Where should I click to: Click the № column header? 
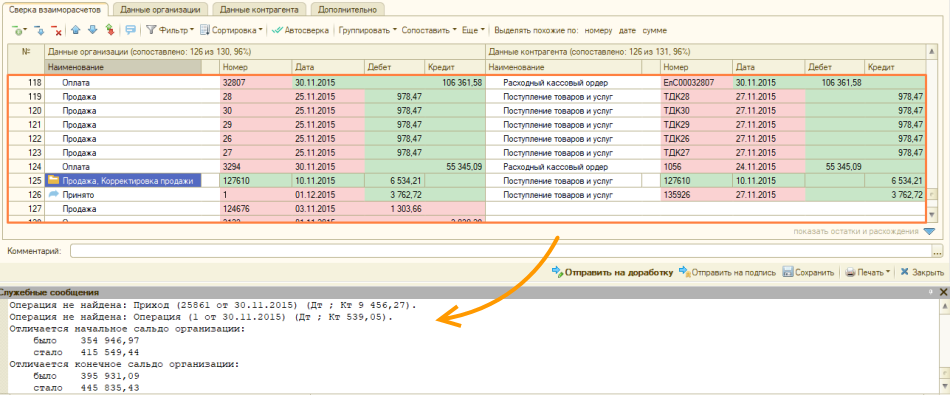[26, 52]
